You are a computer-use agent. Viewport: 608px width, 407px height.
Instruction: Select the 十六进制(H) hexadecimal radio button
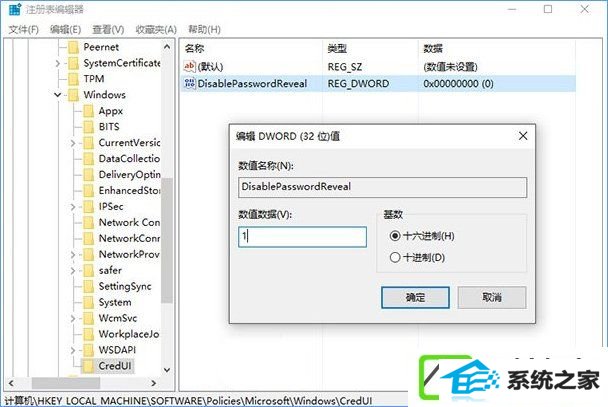(395, 236)
